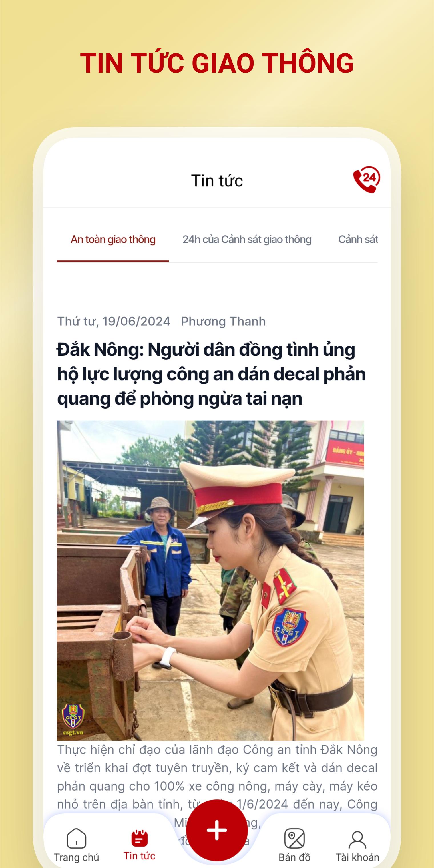Select the partially visible Cảnh sát tab
Screen dimensions: 434x868
(358, 240)
